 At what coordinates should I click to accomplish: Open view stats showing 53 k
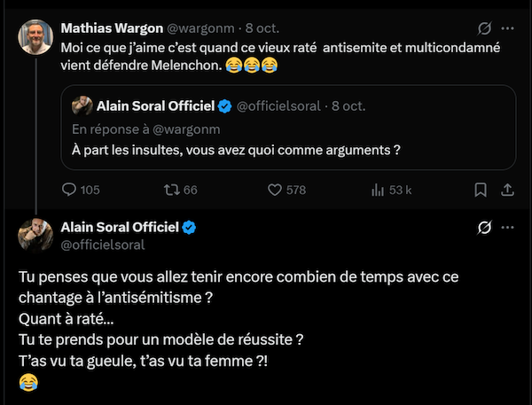377,190
